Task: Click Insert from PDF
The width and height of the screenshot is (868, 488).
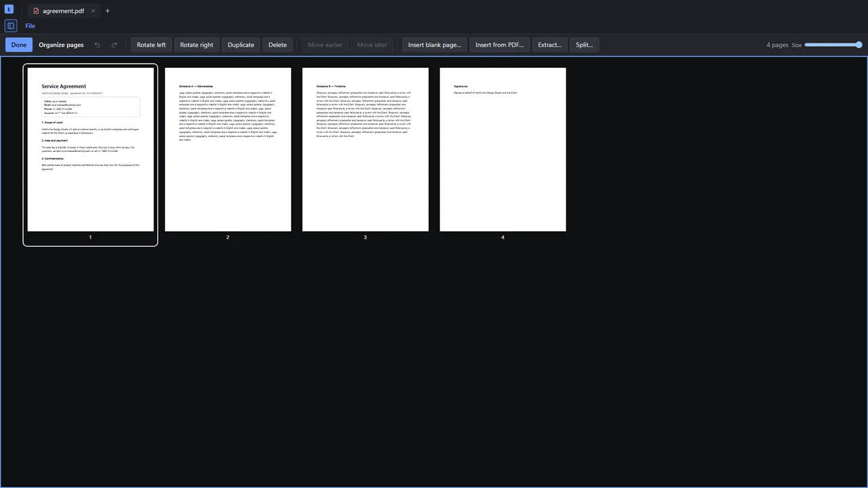Action: coord(500,45)
